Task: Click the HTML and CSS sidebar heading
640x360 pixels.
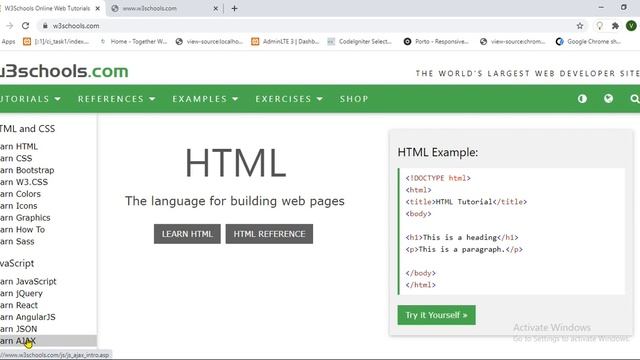Action: click(x=27, y=129)
